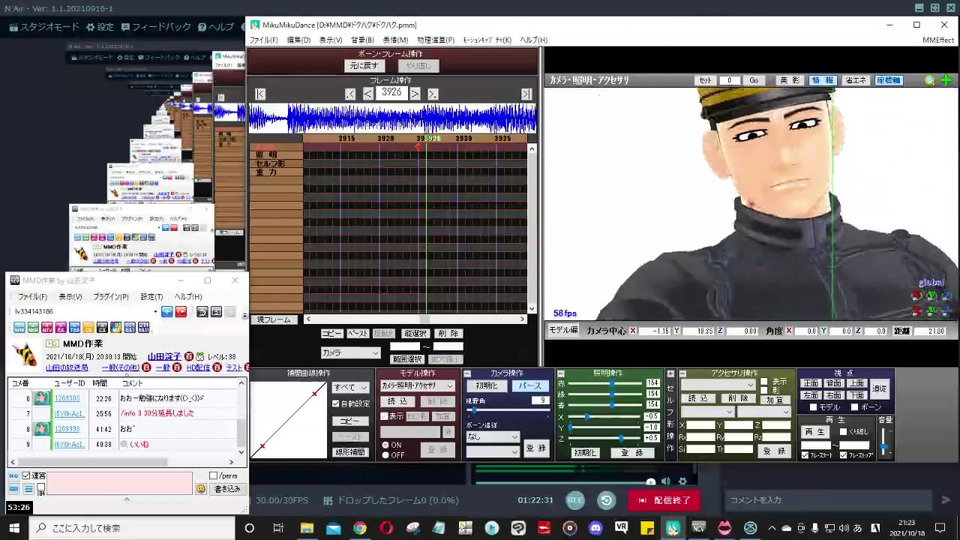960x540 pixels.
Task: Click the Front view button in the viewpoint panel
Action: [811, 383]
